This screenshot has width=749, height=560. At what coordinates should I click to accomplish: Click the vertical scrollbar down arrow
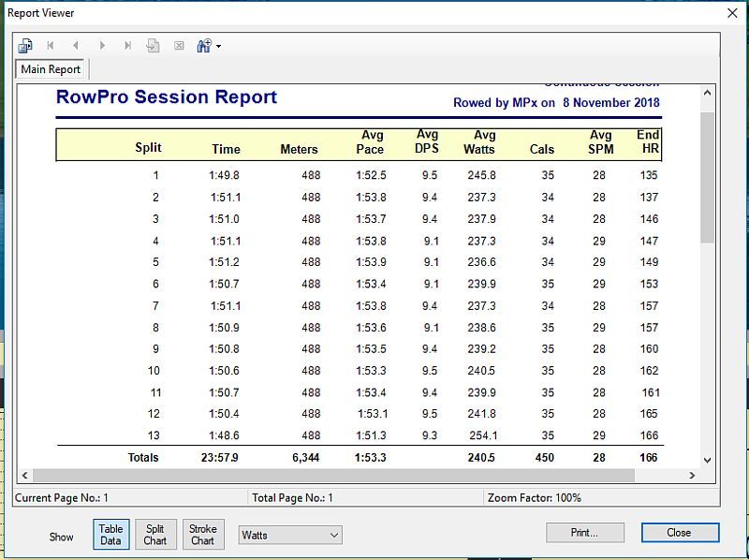click(708, 460)
